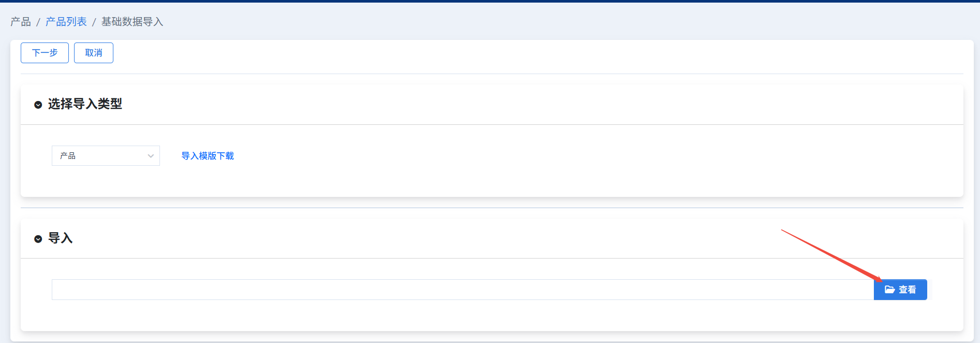Click the first breadcrumb slash separator
This screenshot has height=343, width=980.
point(38,22)
